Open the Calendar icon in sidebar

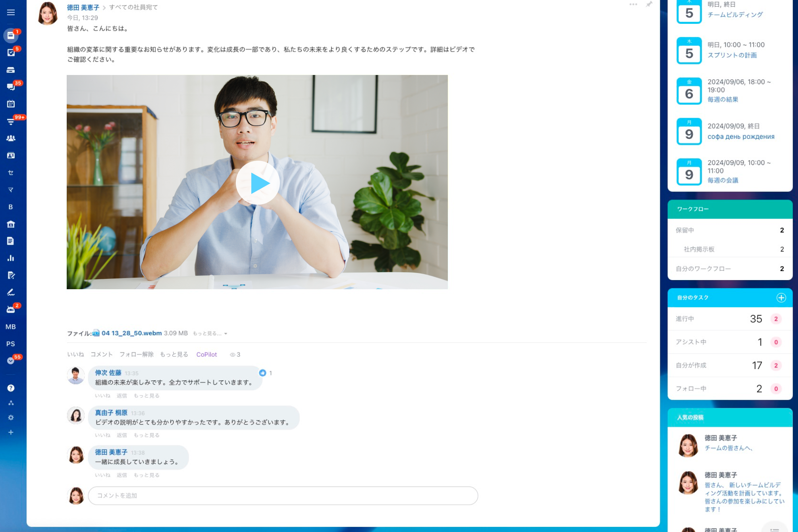[x=11, y=104]
